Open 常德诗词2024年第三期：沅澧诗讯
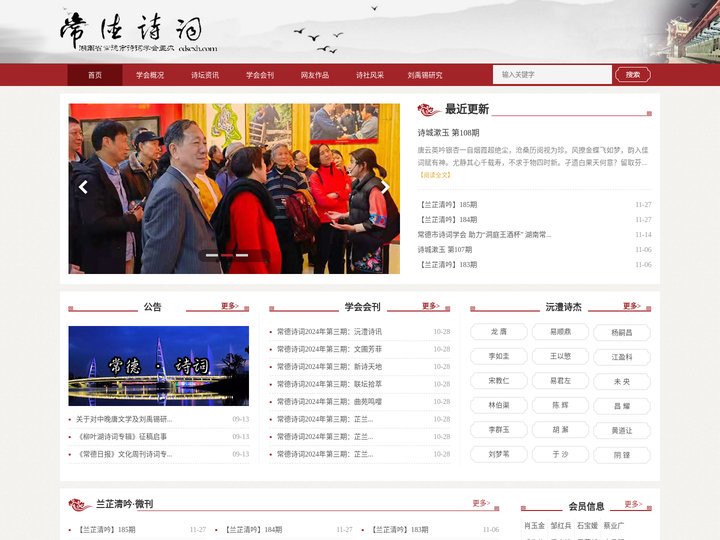The width and height of the screenshot is (720, 540). (329, 332)
